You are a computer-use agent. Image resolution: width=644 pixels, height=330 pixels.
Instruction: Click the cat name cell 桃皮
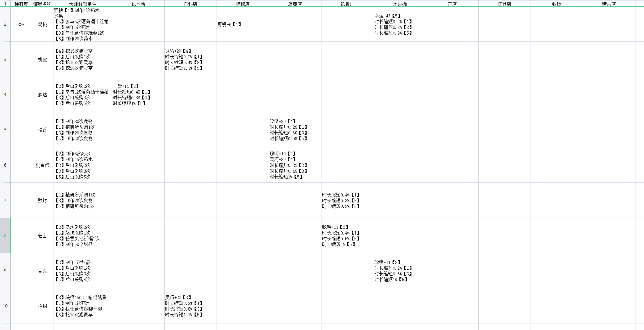[x=43, y=59]
